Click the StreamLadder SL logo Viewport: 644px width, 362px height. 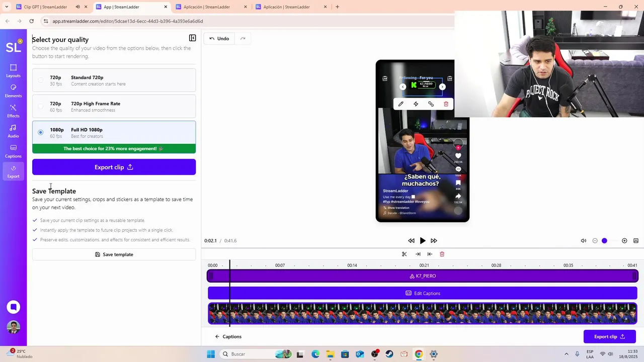tap(13, 47)
